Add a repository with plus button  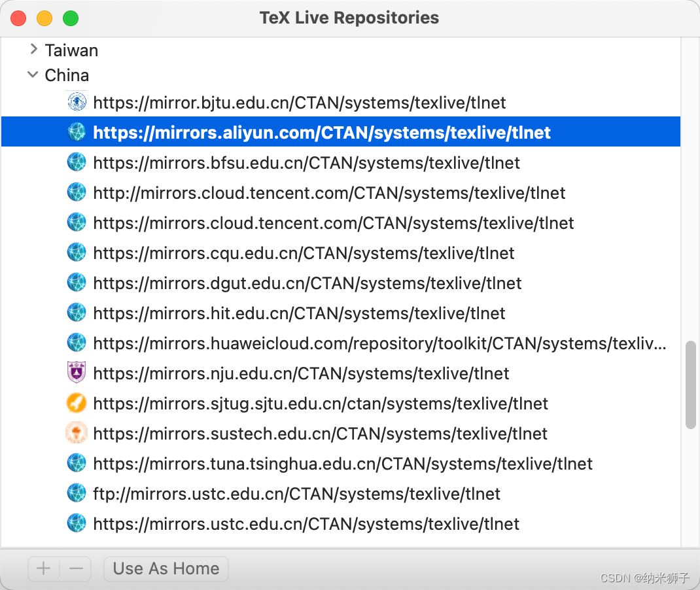(x=44, y=568)
